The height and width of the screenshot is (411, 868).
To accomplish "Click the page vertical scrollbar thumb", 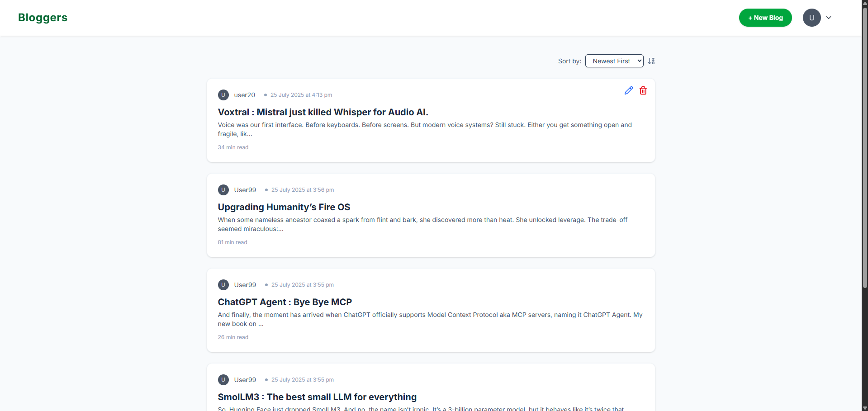I will click(x=865, y=147).
